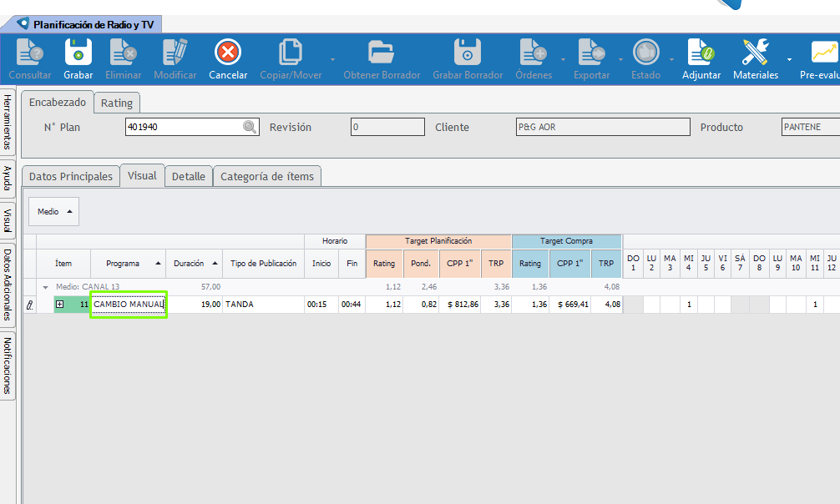This screenshot has height=504, width=840.
Task: Expand item 11 row with plus box
Action: pyautogui.click(x=60, y=305)
